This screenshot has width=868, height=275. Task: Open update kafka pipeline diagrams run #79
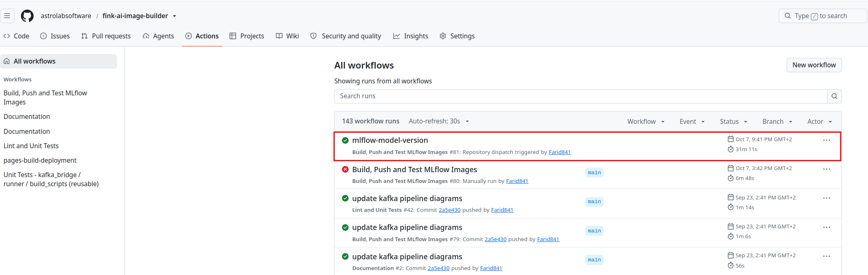coord(407,228)
